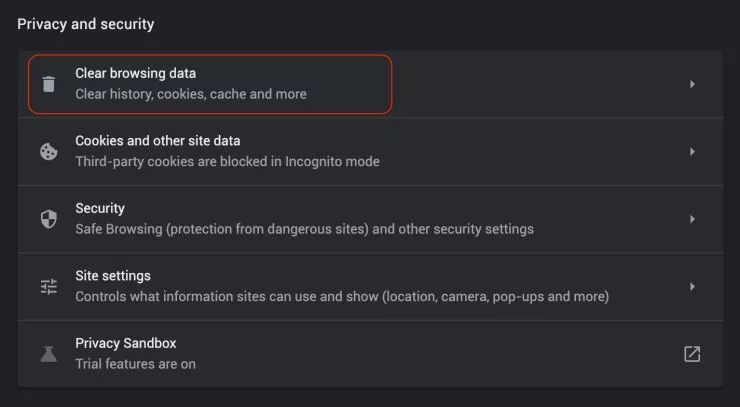Image resolution: width=740 pixels, height=407 pixels.
Task: Open the Site settings title
Action: pos(113,275)
